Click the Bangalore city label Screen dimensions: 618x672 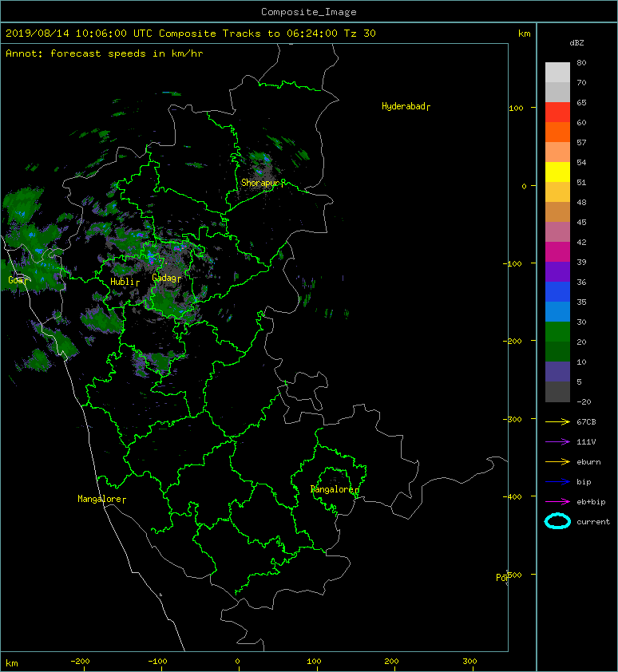pyautogui.click(x=332, y=489)
